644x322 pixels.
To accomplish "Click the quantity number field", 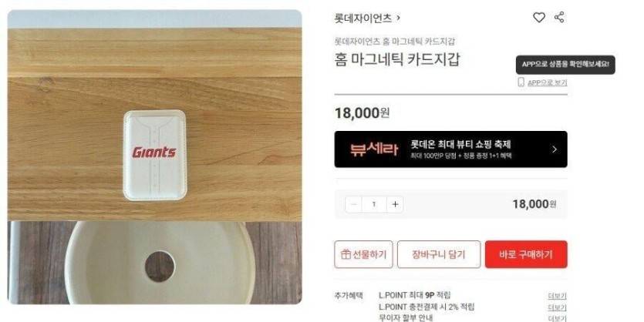I will (x=374, y=204).
